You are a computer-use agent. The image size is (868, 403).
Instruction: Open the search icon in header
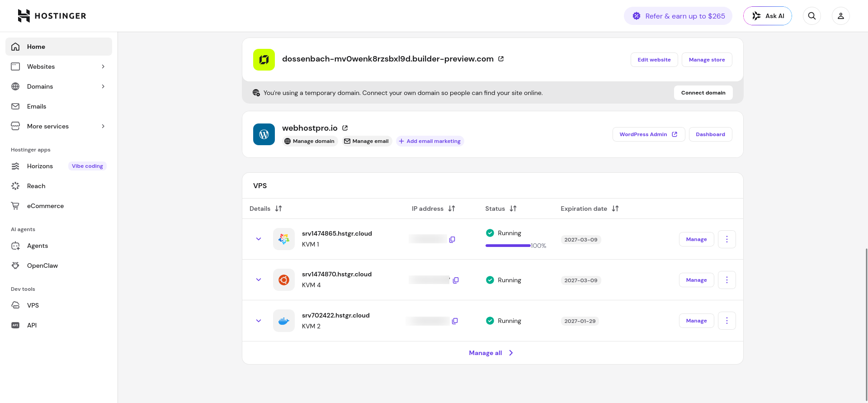812,16
